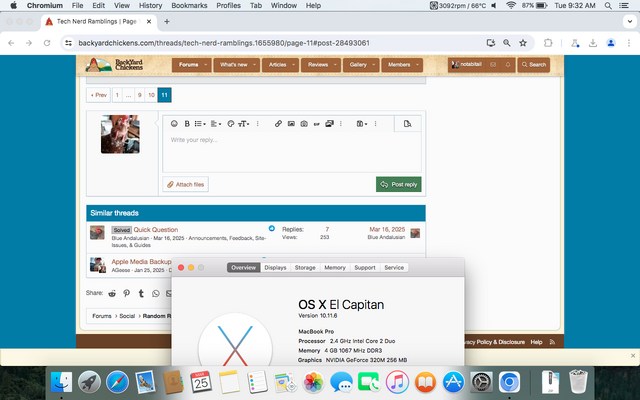This screenshot has width=640, height=400.
Task: Go to page 10 of thread
Action: 151,95
